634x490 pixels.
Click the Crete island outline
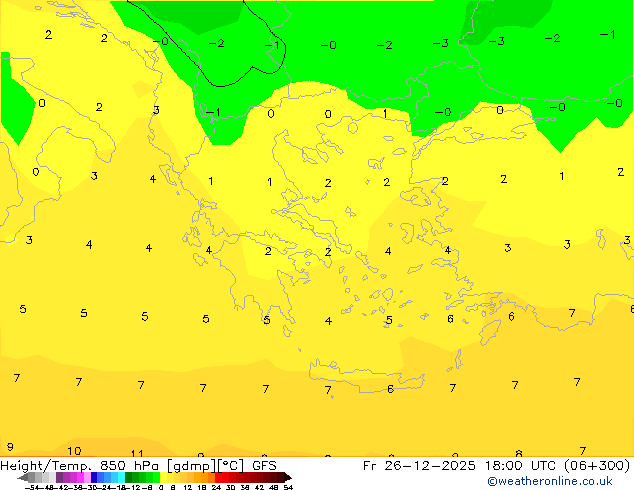pyautogui.click(x=366, y=376)
